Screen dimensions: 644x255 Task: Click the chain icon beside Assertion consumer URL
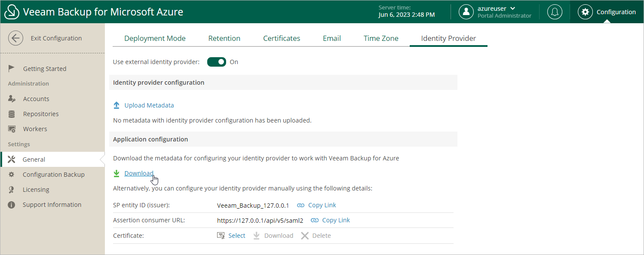[314, 220]
